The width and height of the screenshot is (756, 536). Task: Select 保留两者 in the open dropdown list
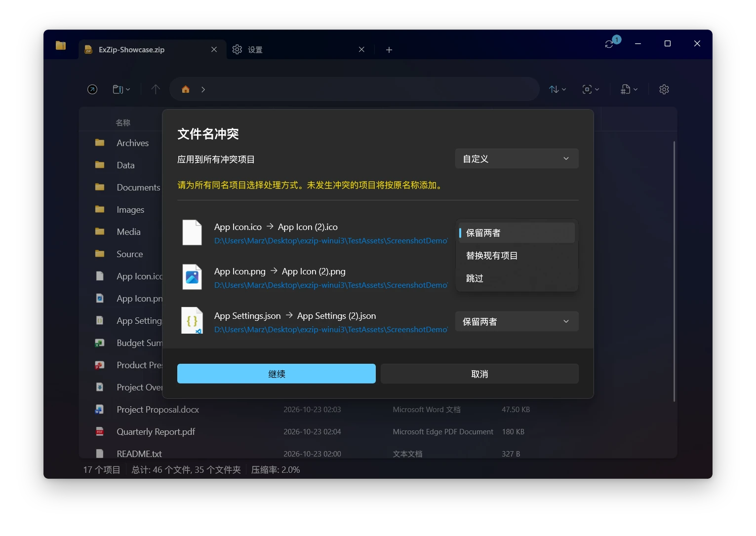[517, 232]
